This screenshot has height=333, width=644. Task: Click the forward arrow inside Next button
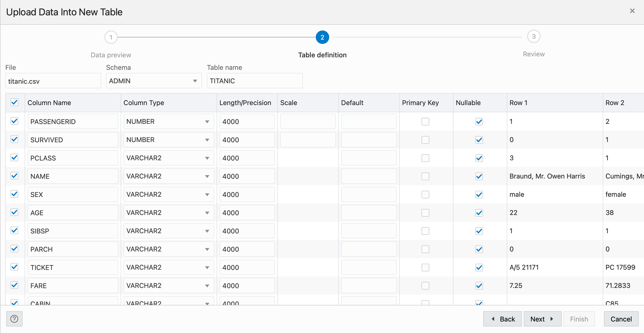[x=552, y=319]
